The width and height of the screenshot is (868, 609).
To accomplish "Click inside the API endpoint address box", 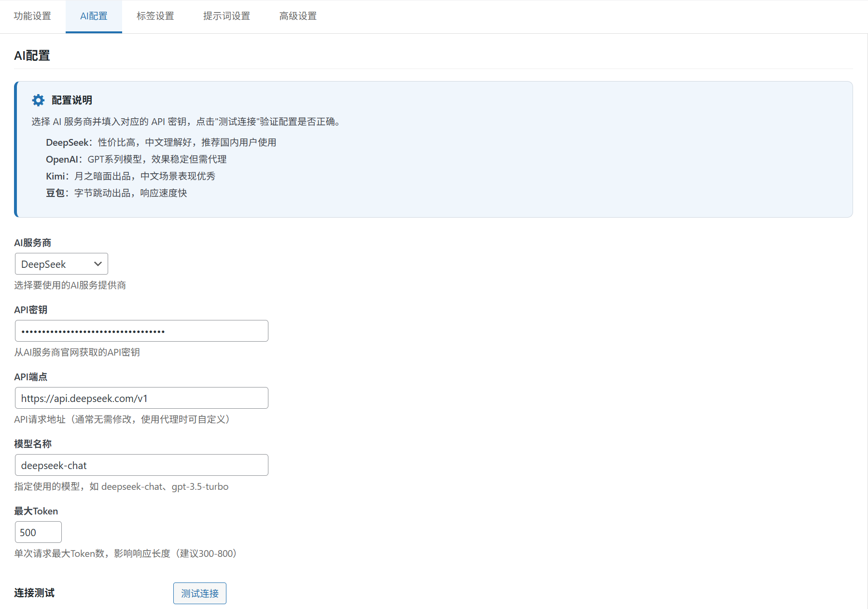I will coord(141,398).
